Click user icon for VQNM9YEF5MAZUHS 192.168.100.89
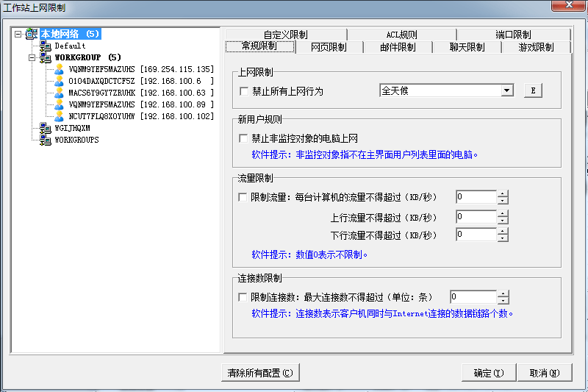 59,104
